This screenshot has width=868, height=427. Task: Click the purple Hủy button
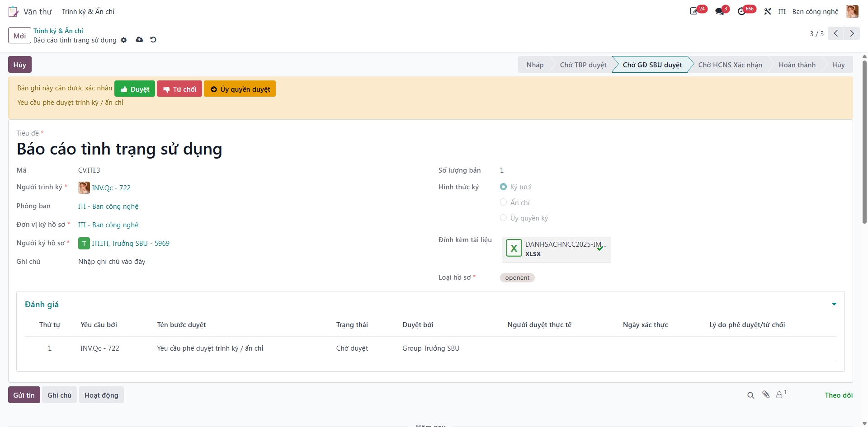(20, 65)
